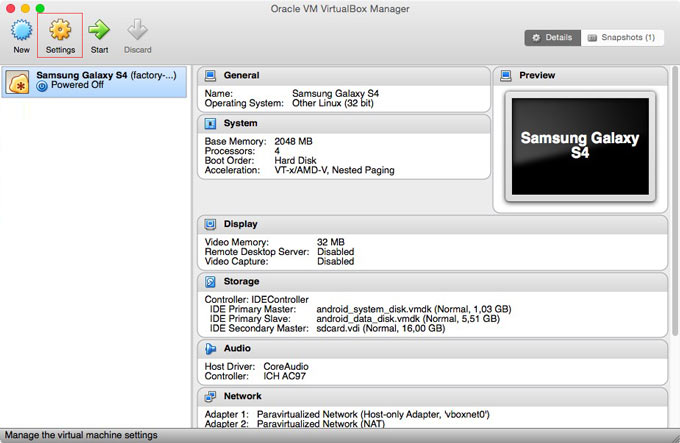Open the Settings gear icon
The image size is (680, 443).
(x=60, y=30)
